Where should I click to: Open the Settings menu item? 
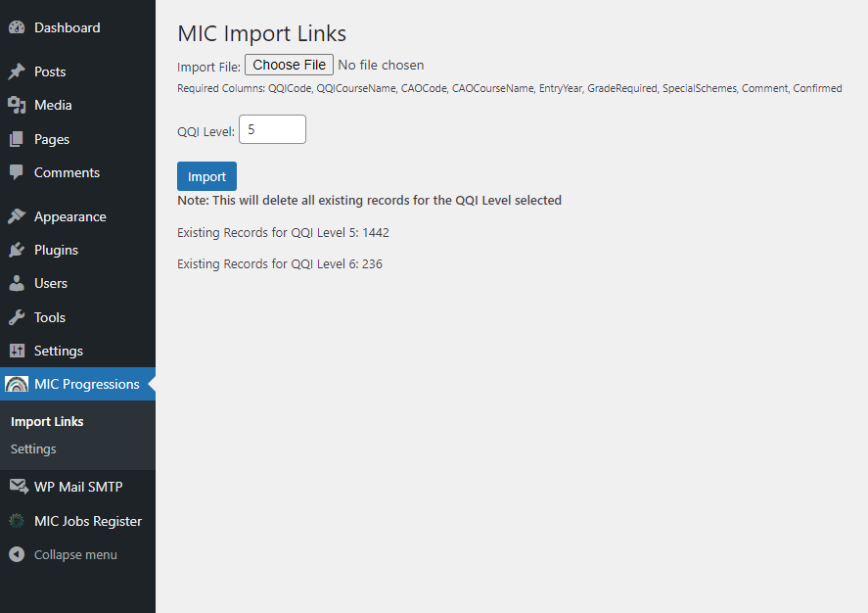click(x=59, y=351)
